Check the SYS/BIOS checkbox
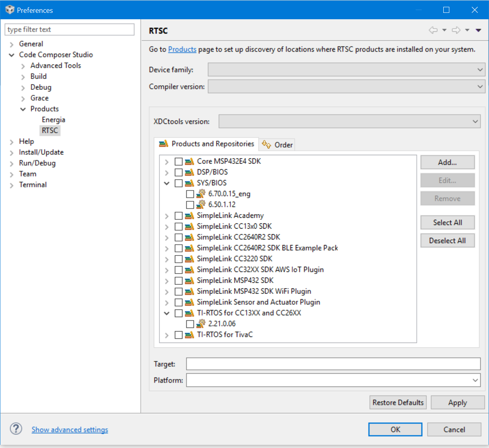The image size is (489, 448). coord(179,183)
